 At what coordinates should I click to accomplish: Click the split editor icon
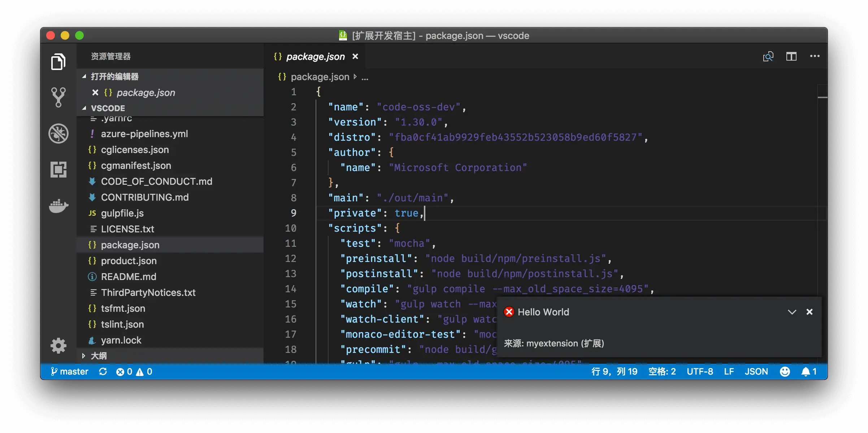coord(791,56)
